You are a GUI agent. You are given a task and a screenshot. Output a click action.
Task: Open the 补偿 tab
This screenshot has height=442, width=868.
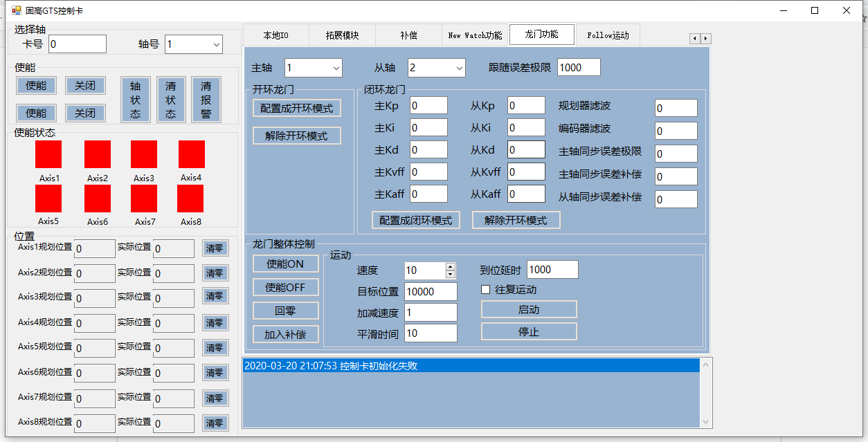pos(408,35)
